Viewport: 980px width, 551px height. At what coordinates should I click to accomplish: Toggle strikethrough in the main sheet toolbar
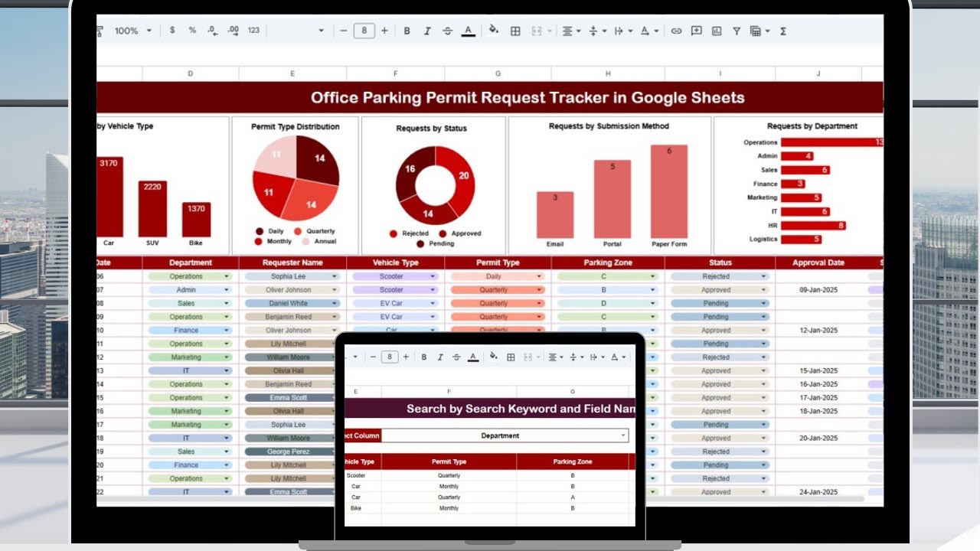coord(446,31)
